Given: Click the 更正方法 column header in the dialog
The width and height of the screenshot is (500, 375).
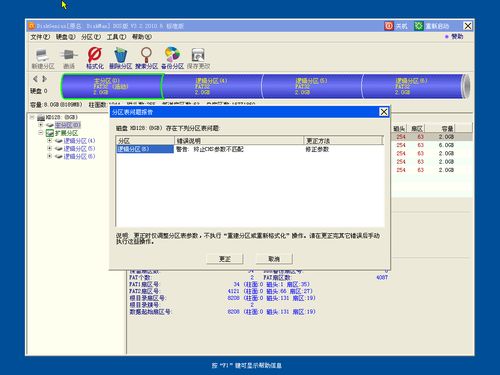Looking at the screenshot, I should pos(343,141).
